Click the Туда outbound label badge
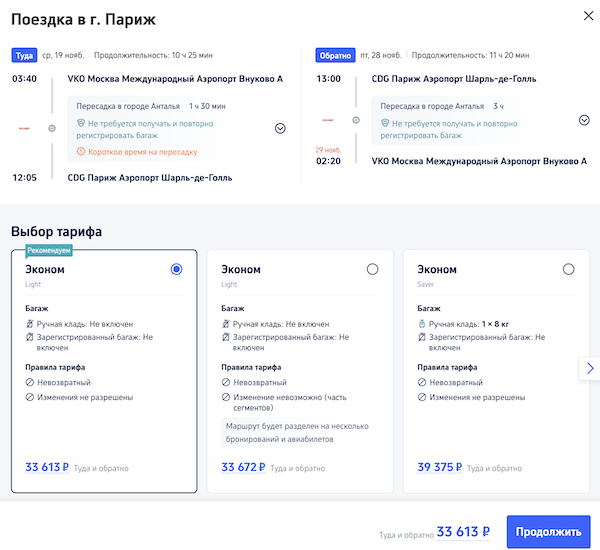The image size is (600, 550). 23,55
